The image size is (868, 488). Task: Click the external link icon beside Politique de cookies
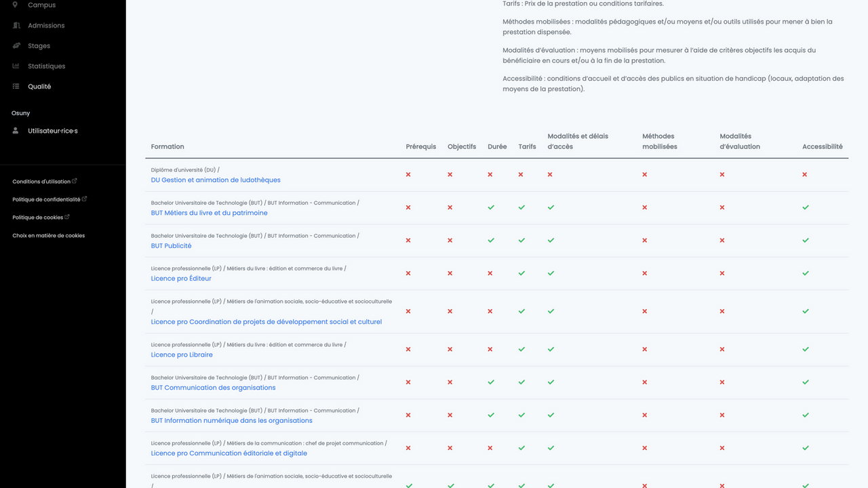click(x=67, y=217)
